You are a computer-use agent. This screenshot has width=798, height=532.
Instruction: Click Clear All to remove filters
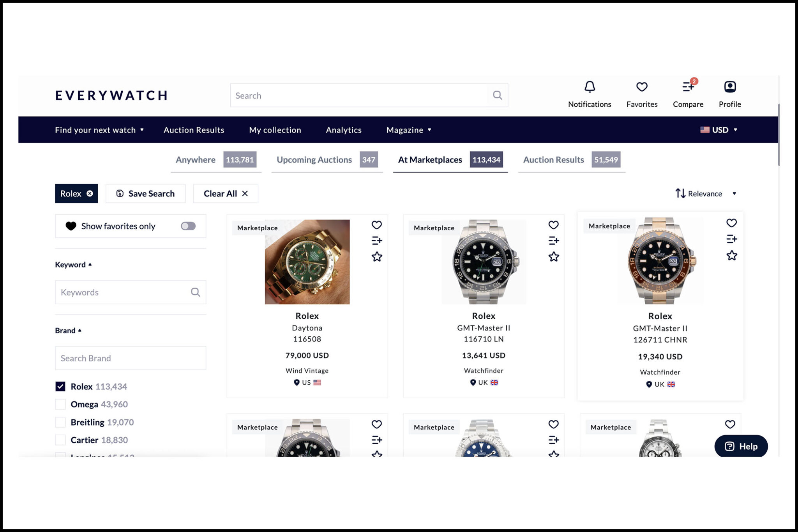click(225, 193)
